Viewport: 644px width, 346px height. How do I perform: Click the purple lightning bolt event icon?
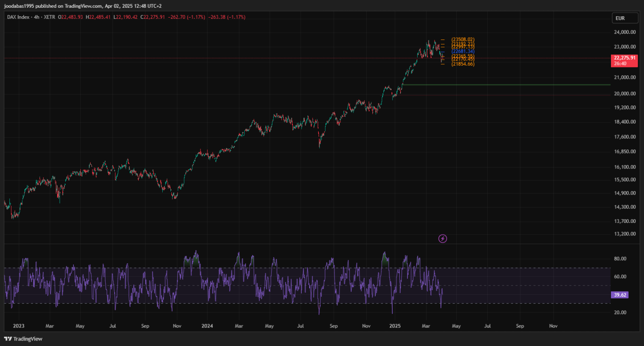pyautogui.click(x=443, y=239)
